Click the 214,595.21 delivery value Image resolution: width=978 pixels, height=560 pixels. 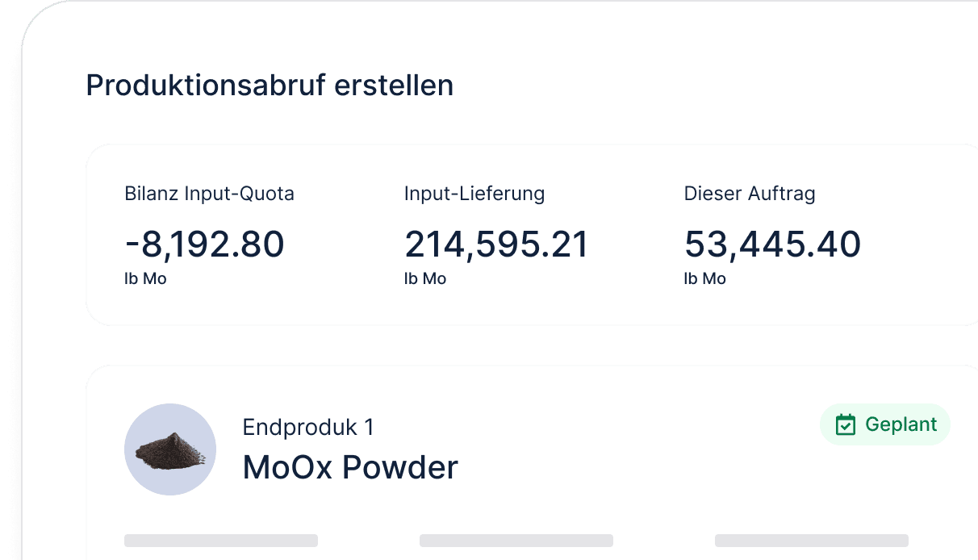tap(496, 244)
